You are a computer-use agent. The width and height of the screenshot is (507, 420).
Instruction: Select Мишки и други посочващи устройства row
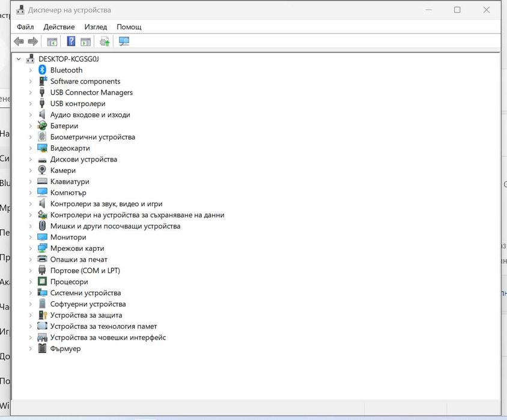coord(115,226)
